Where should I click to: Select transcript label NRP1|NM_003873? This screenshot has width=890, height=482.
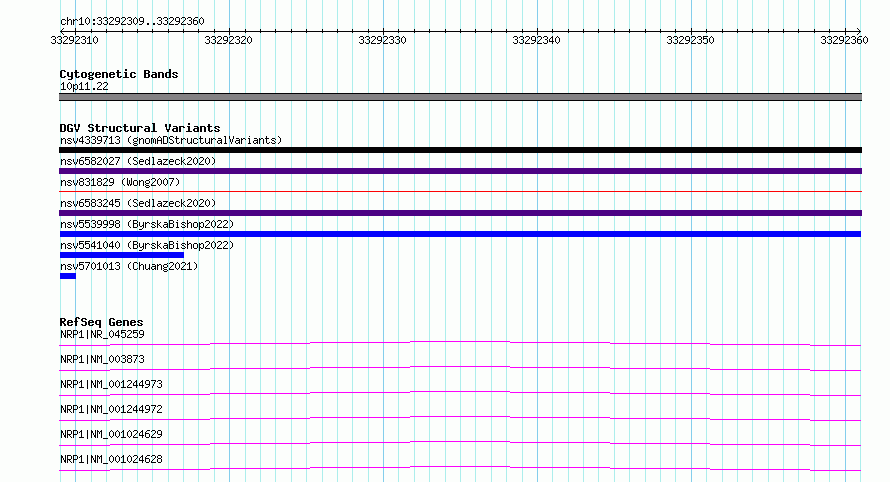(x=102, y=359)
